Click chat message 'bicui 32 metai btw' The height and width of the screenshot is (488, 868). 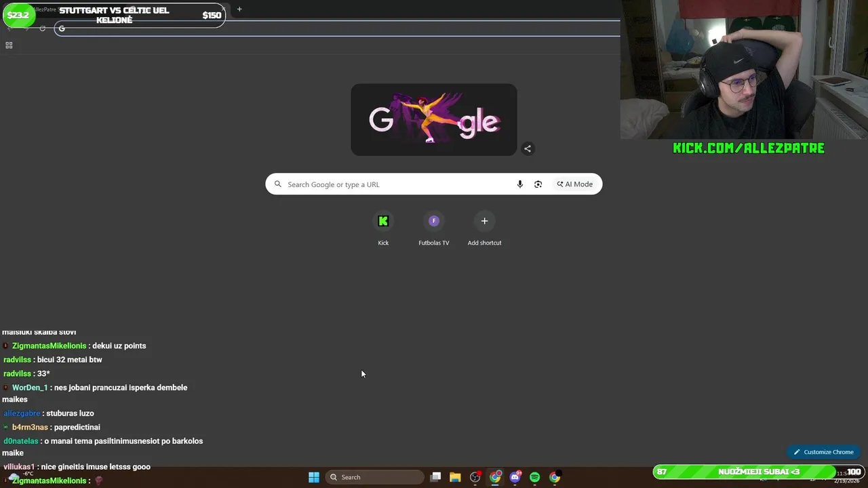pos(70,360)
